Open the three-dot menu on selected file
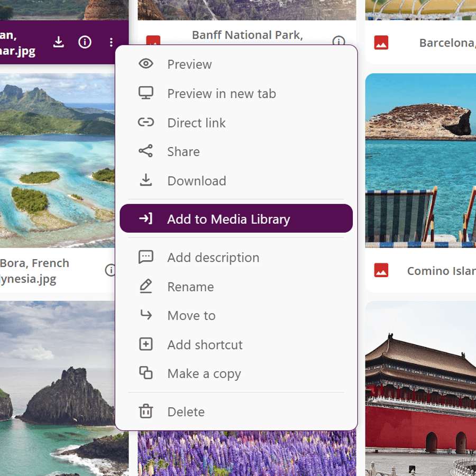The image size is (476, 476). (111, 42)
